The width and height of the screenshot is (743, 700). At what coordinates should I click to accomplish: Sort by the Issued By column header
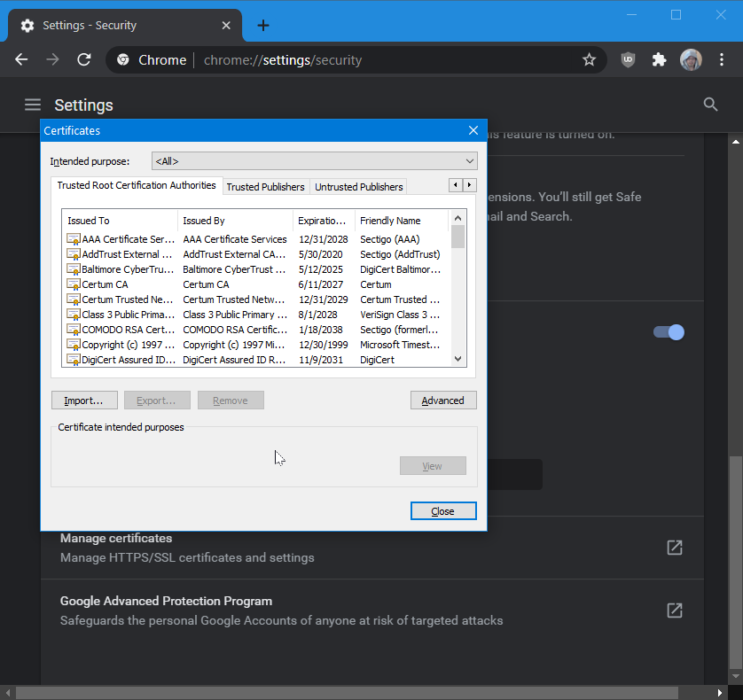pyautogui.click(x=236, y=221)
